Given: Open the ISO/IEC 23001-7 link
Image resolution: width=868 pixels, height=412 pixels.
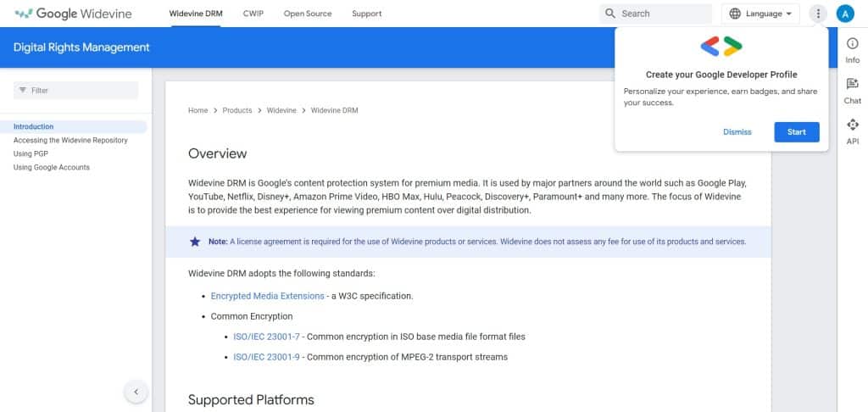Looking at the screenshot, I should [x=266, y=337].
